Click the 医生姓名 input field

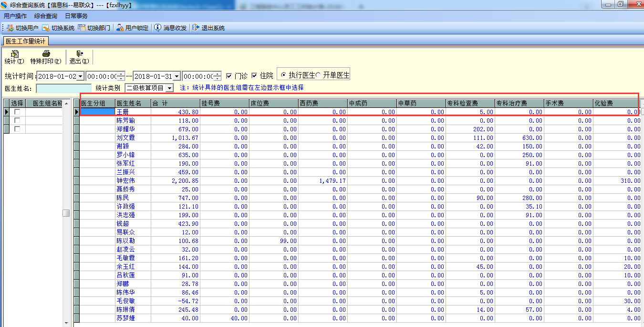pos(63,88)
